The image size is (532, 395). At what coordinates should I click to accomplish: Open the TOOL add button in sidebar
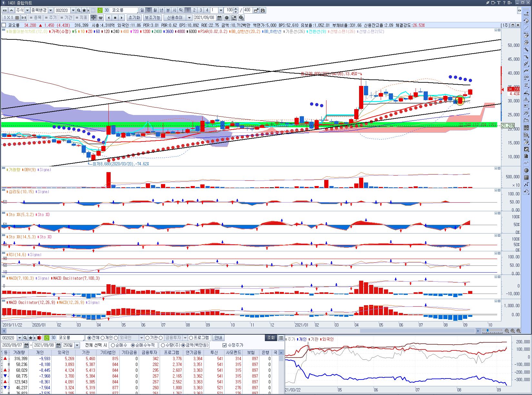[526, 14]
